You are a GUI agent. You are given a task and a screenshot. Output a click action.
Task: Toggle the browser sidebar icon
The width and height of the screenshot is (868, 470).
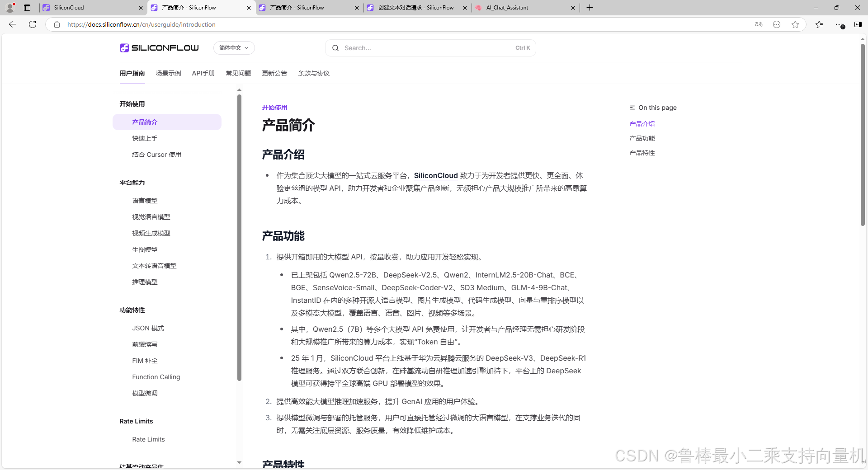[858, 24]
